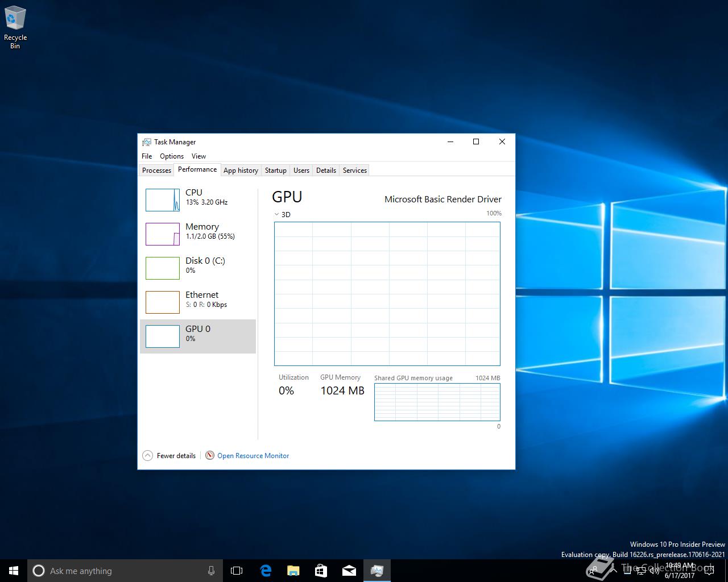The width and height of the screenshot is (728, 582).
Task: Open the View menu
Action: pyautogui.click(x=198, y=156)
